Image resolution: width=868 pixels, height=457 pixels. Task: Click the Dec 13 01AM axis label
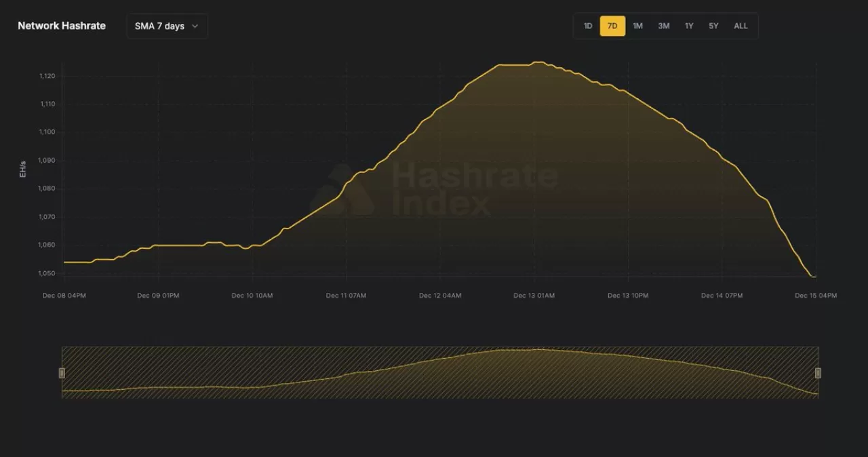[x=534, y=295]
